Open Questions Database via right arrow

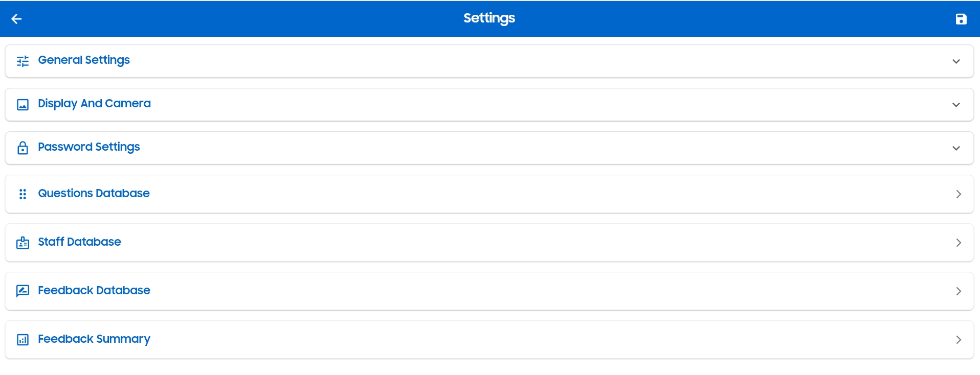(959, 194)
